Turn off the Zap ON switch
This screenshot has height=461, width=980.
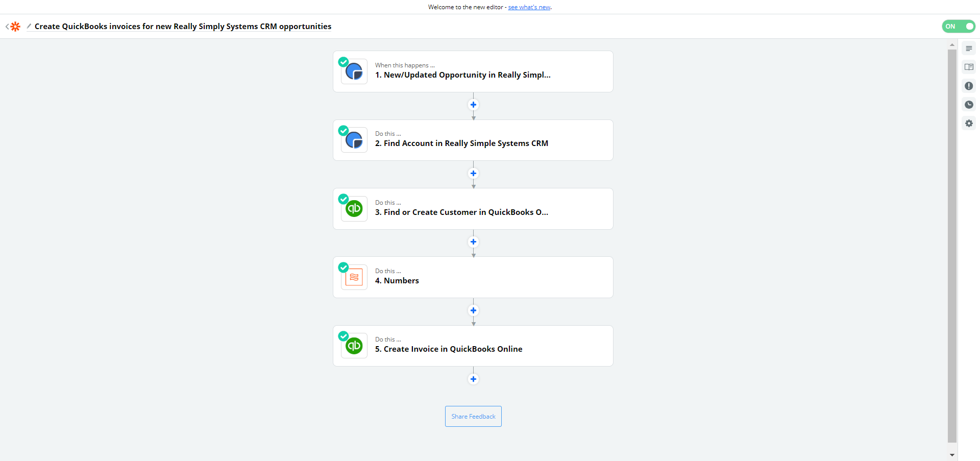[959, 27]
